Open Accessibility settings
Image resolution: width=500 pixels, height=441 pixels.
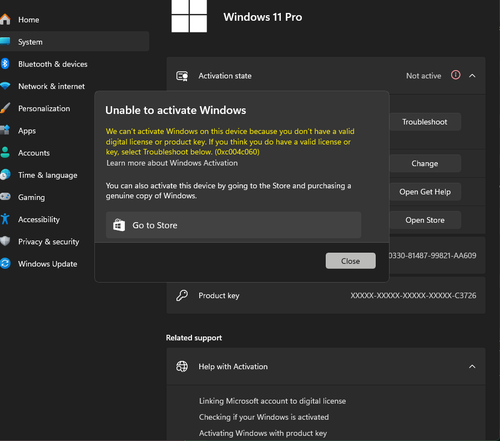coord(39,220)
